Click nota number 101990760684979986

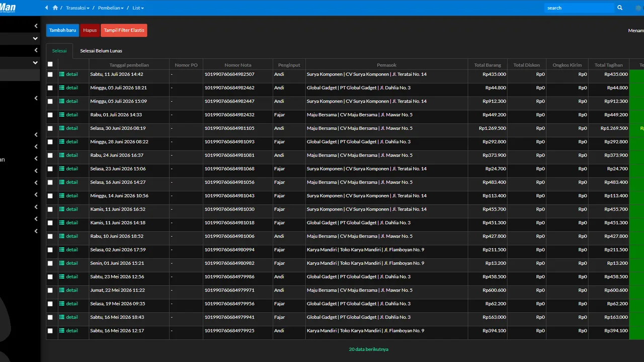229,277
